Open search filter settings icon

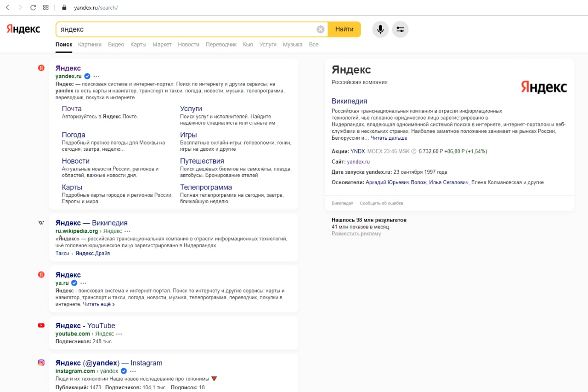(x=400, y=29)
